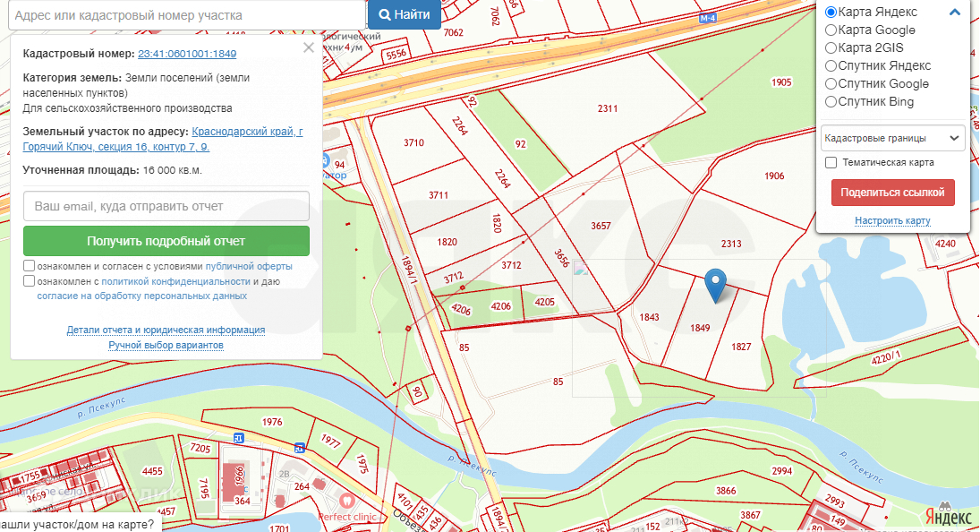Open согласие на обработку персональных данных link
Image resolution: width=980 pixels, height=532 pixels.
tap(142, 296)
